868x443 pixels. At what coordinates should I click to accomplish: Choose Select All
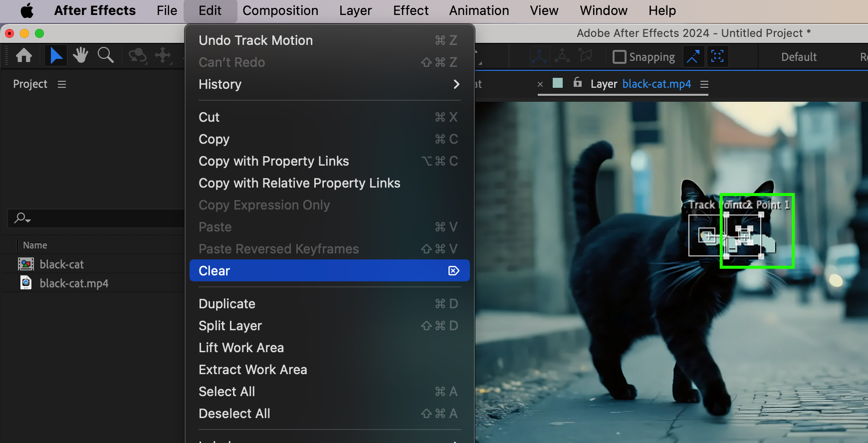(330, 392)
